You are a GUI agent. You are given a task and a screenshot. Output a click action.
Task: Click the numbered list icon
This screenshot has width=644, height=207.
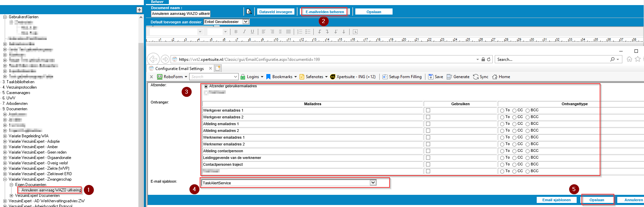[299, 32]
